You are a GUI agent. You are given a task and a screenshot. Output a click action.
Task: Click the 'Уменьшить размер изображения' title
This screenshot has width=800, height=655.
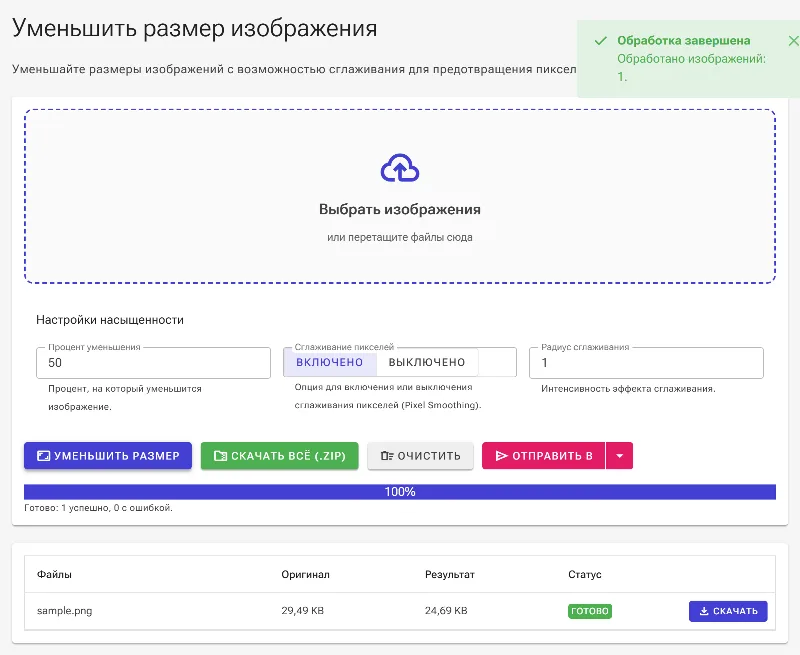[x=194, y=28]
